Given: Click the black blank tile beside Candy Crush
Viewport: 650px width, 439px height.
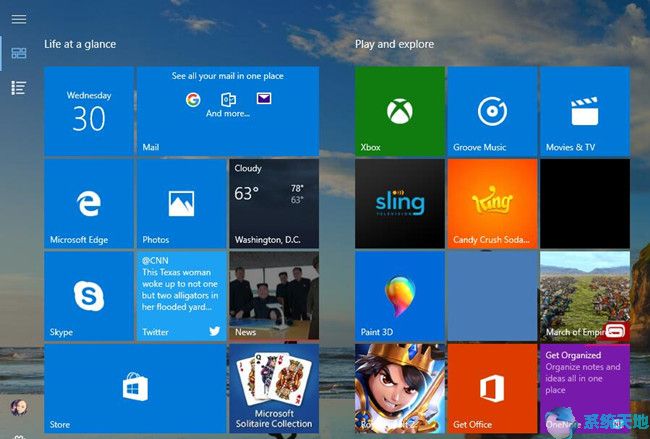Looking at the screenshot, I should coord(585,204).
